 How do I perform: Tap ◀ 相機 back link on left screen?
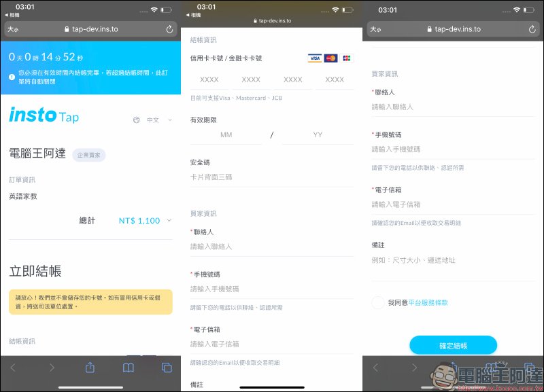12,15
